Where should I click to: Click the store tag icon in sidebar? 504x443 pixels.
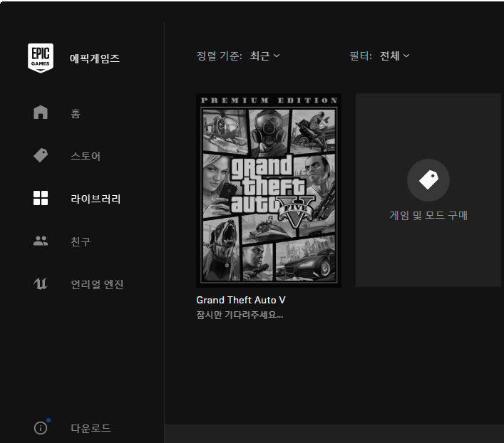click(41, 155)
